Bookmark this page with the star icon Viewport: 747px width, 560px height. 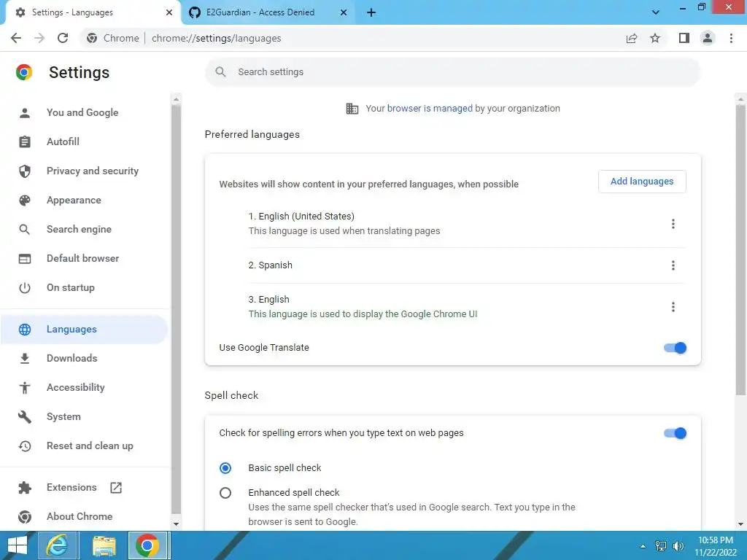point(655,38)
